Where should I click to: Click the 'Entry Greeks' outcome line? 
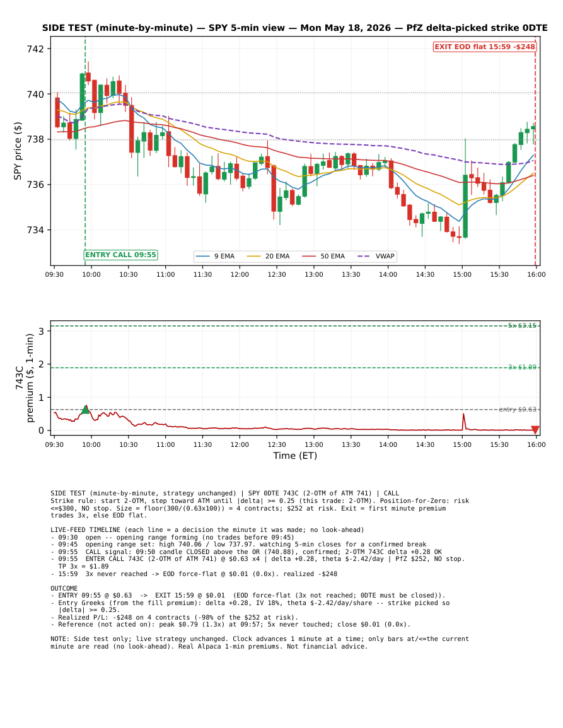[x=250, y=606]
